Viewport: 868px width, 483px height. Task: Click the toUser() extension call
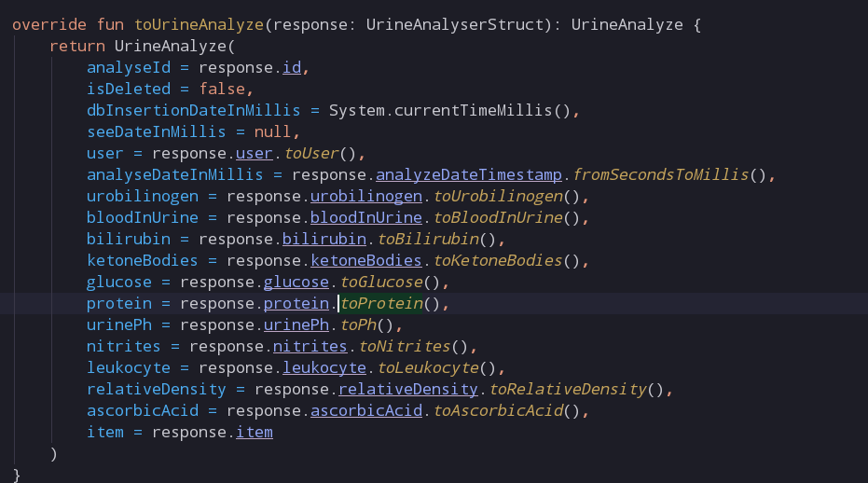click(x=320, y=154)
